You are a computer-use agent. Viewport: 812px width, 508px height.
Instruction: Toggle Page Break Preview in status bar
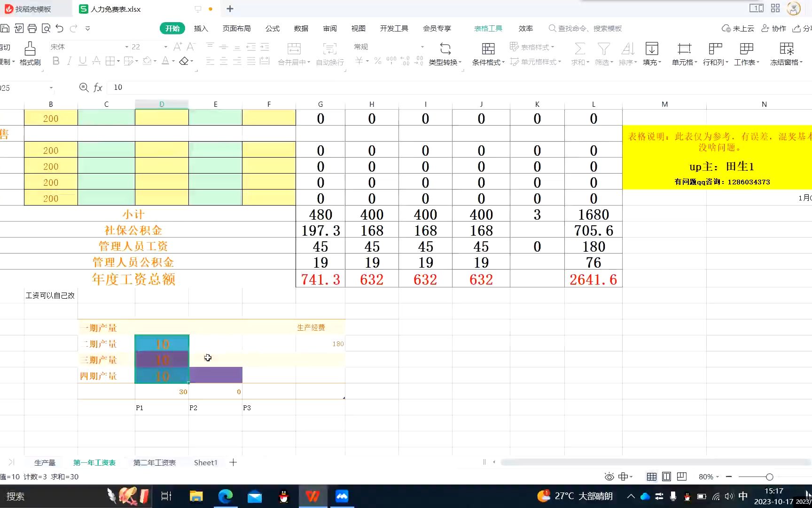681,476
